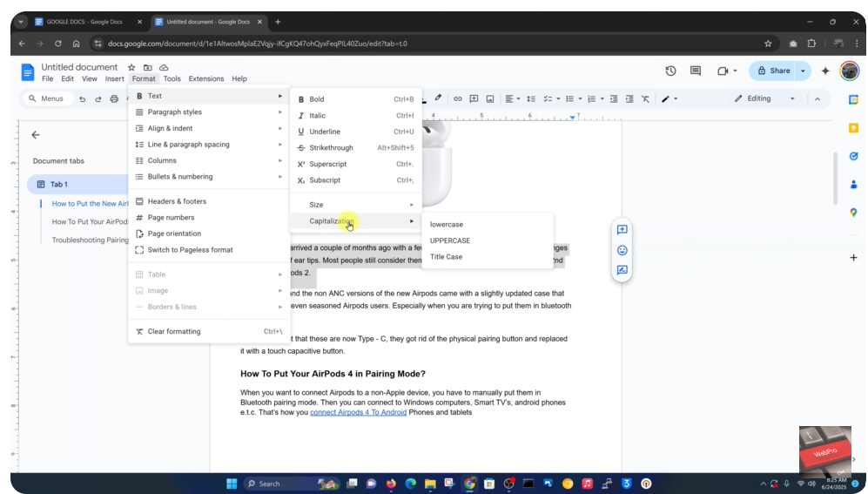Click the video call camera icon
868x494 pixels.
point(723,71)
